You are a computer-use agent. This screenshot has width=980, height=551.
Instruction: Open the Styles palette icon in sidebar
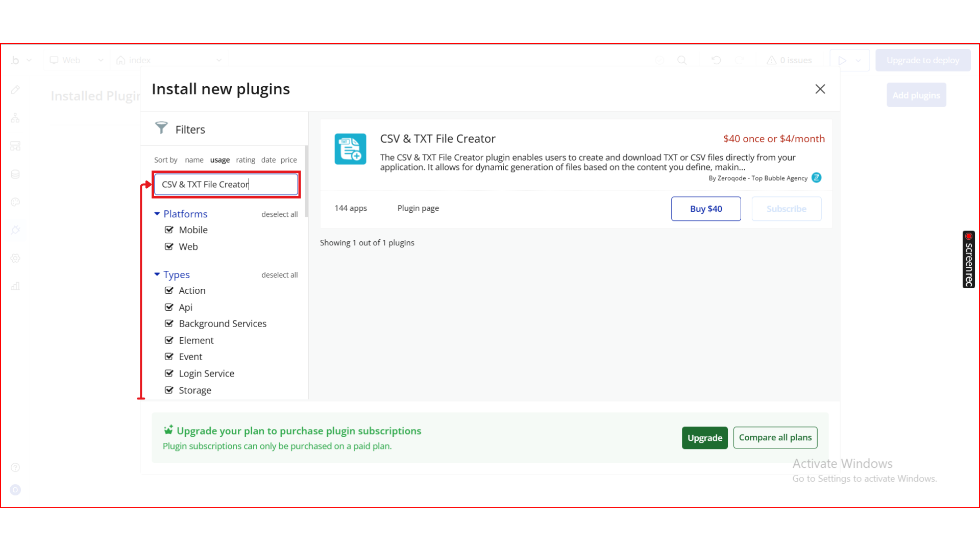tap(15, 202)
